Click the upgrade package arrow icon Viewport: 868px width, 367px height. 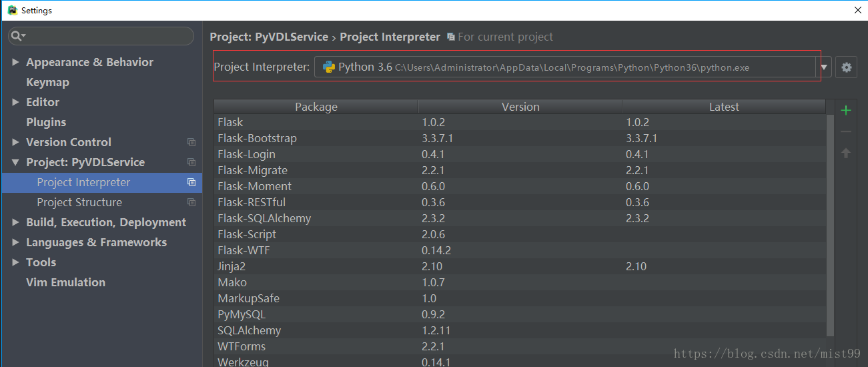coord(846,153)
